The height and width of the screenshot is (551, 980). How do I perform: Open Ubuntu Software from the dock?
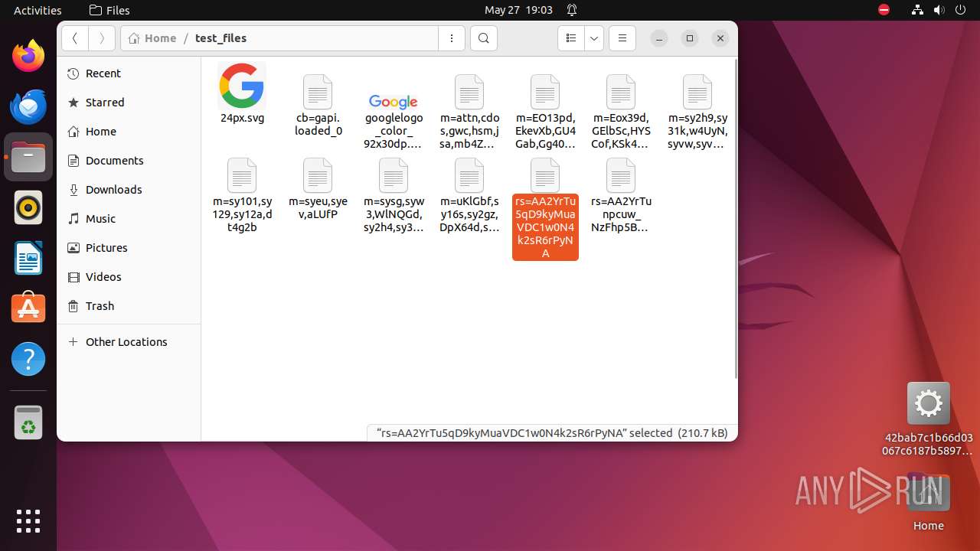[x=28, y=308]
